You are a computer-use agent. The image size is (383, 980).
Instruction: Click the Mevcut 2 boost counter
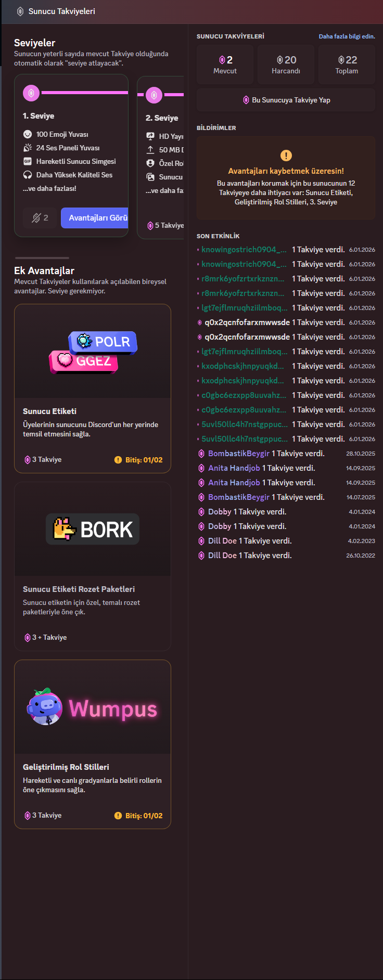[225, 65]
